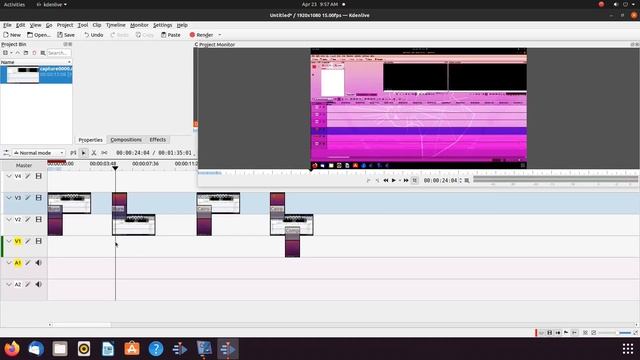Click the Save toolbar button

(x=66, y=35)
